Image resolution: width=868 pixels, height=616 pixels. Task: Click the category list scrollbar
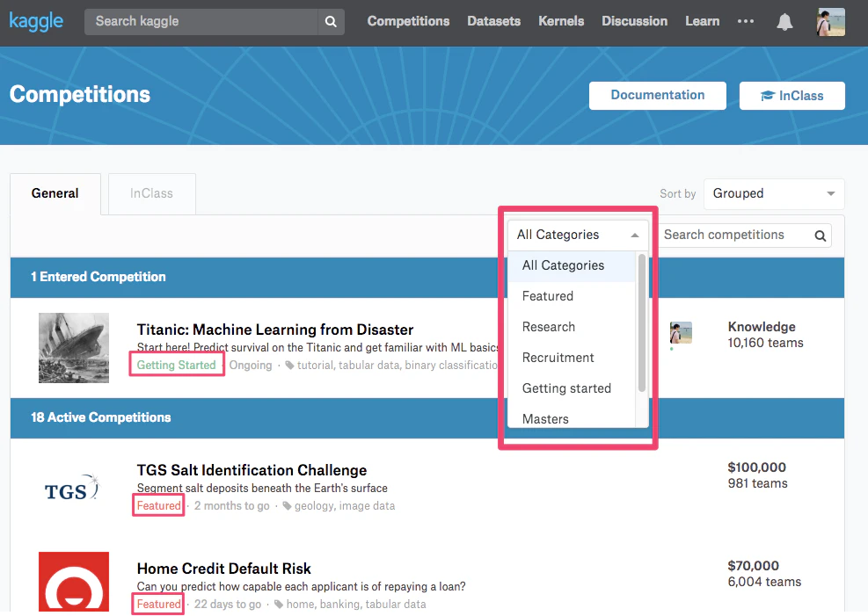642,322
